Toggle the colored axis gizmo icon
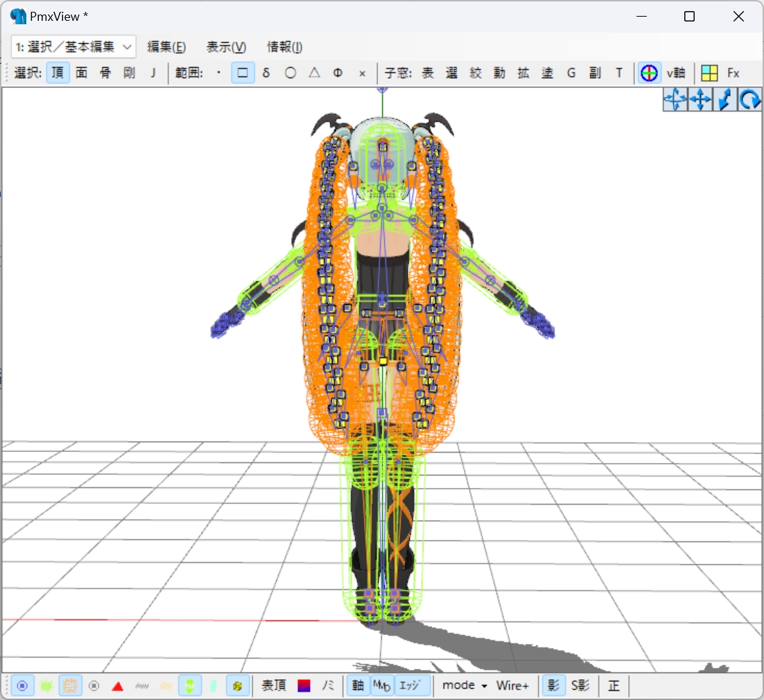 (x=649, y=73)
